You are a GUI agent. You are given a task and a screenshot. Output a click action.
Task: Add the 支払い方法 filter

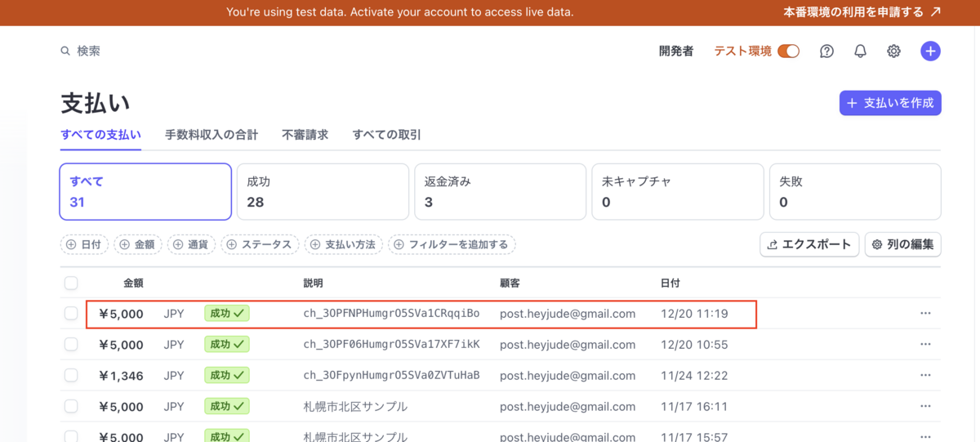click(x=344, y=244)
